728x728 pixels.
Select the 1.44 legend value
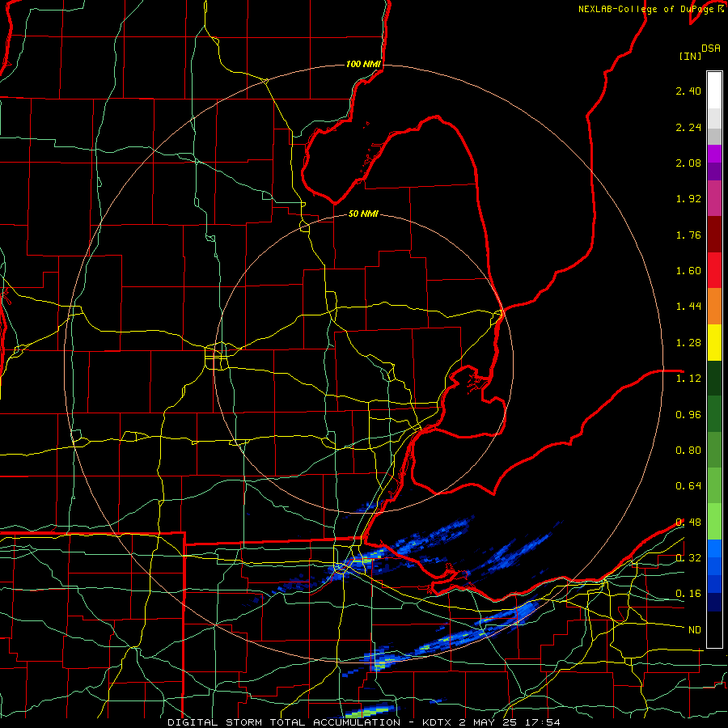(688, 307)
